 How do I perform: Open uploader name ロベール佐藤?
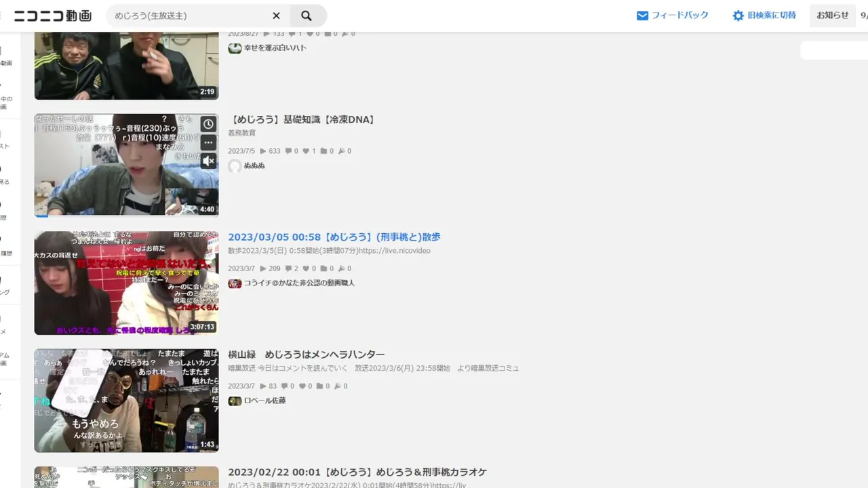pyautogui.click(x=264, y=401)
